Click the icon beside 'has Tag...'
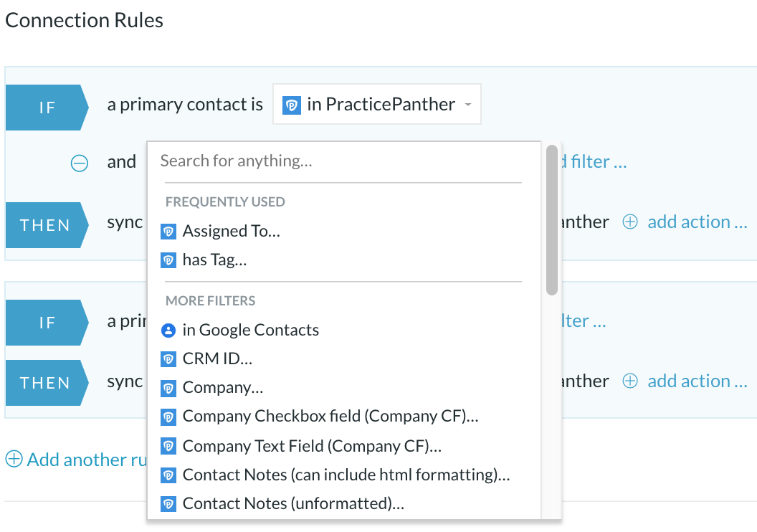Image resolution: width=757 pixels, height=532 pixels. coord(168,261)
